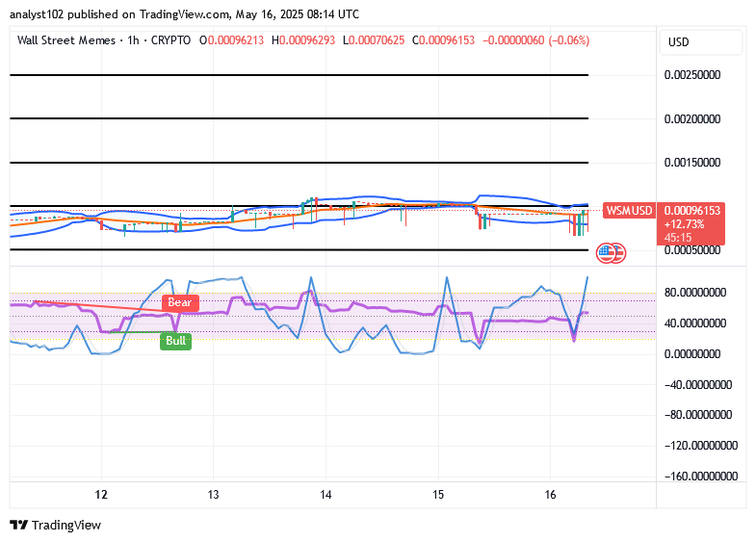This screenshot has height=542, width=756.
Task: Click date 14 on the time axis
Action: click(326, 495)
